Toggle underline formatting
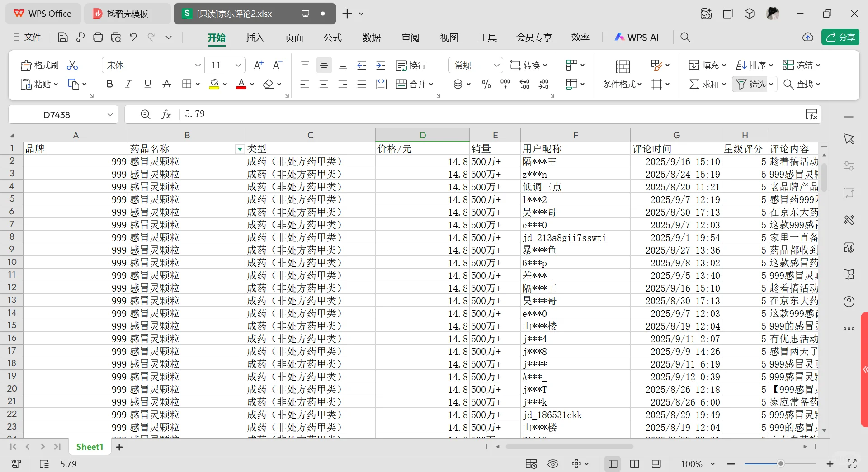Screen dimensions: 868x472 click(x=147, y=84)
